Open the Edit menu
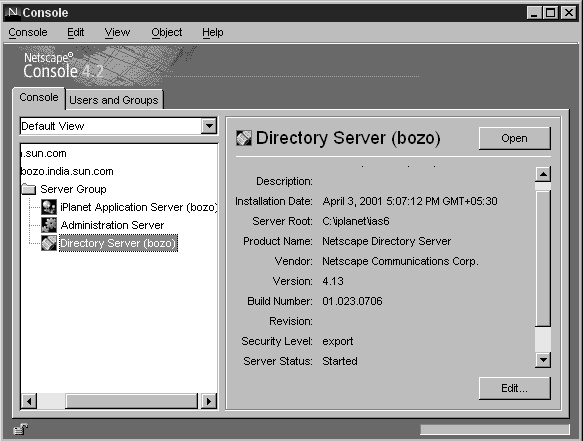583x441 pixels. tap(75, 32)
